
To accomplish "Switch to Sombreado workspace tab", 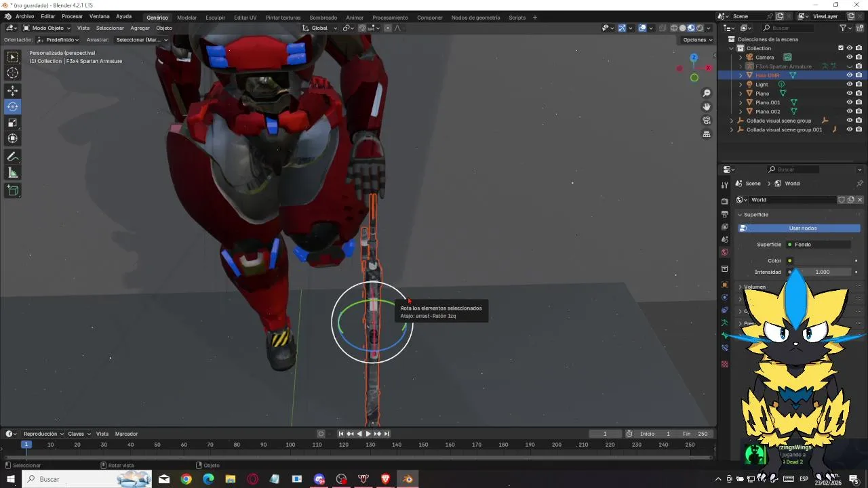I will (323, 18).
